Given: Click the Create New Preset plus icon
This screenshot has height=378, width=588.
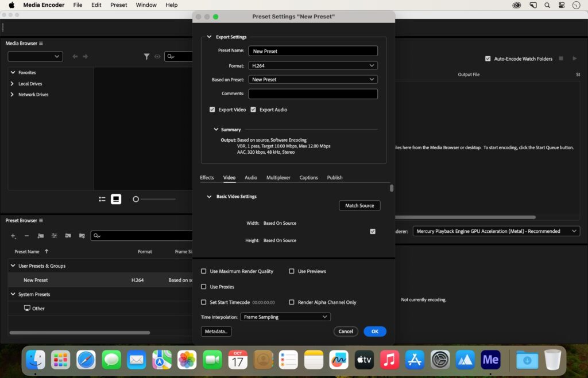Looking at the screenshot, I should click(13, 236).
